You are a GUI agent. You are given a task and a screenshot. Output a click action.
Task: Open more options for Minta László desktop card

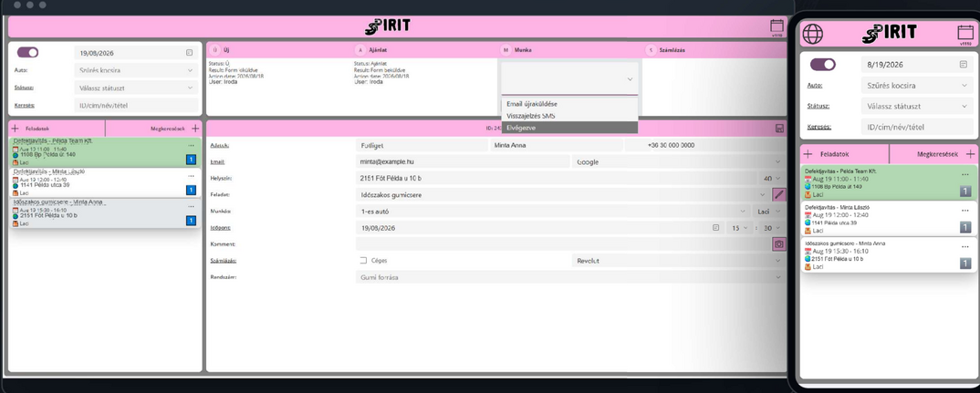click(x=192, y=176)
